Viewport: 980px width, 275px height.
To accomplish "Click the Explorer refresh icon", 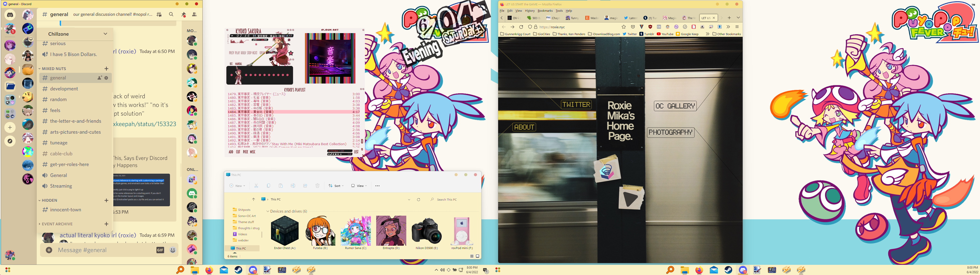I will click(x=419, y=199).
